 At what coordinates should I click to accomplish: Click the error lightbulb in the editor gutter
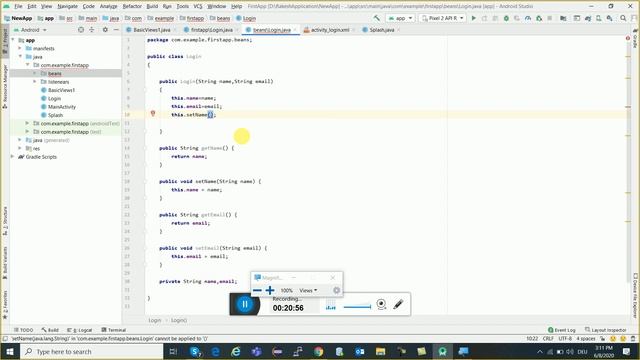coord(153,114)
